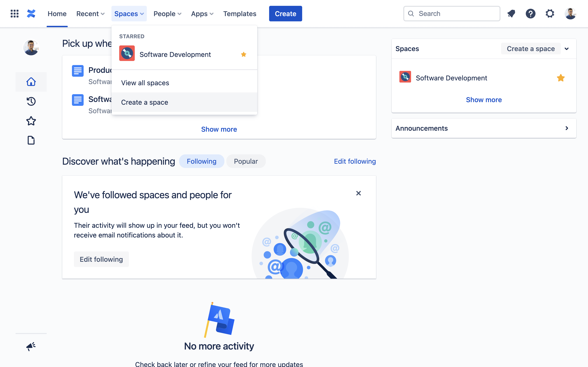Click the Confluence logo icon
Viewport: 588px width, 367px height.
pos(31,14)
